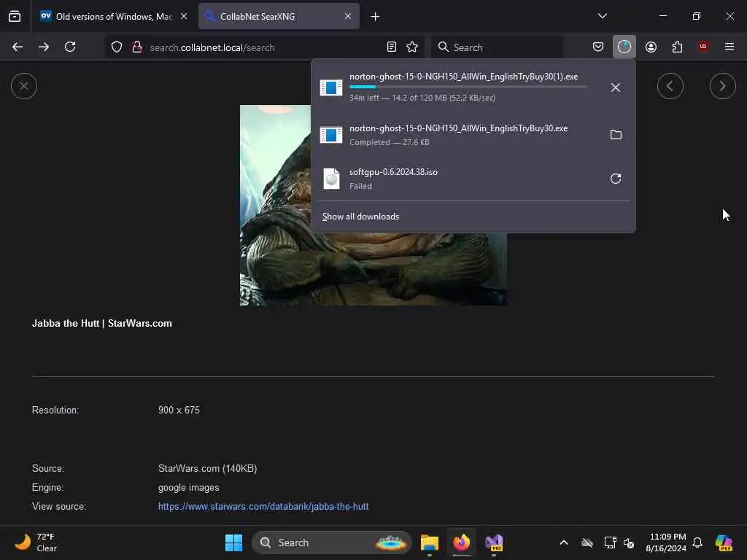The image size is (747, 560).
Task: Open clock and calendar flyout
Action: pyautogui.click(x=665, y=542)
